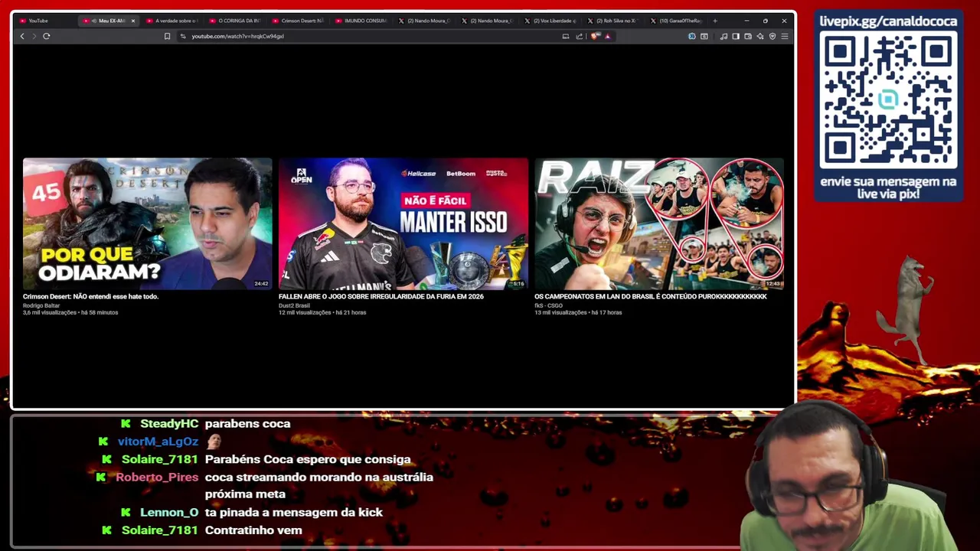
Task: Click message 'Contratinho vem'
Action: coord(253,530)
